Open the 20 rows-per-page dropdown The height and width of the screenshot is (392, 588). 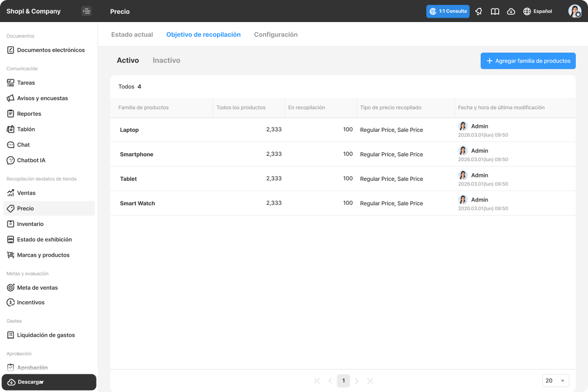pos(556,381)
